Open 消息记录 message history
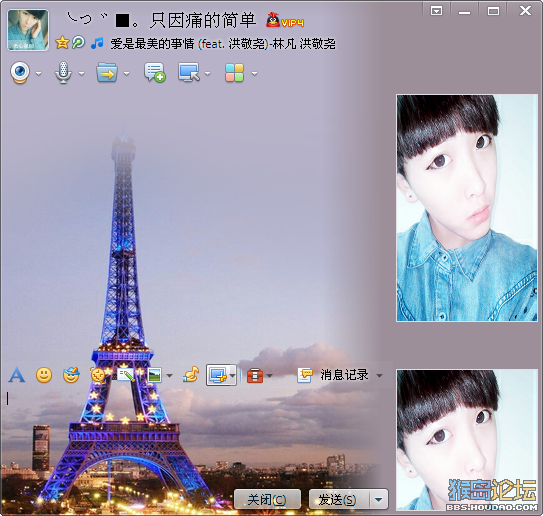543x516 pixels. 332,375
